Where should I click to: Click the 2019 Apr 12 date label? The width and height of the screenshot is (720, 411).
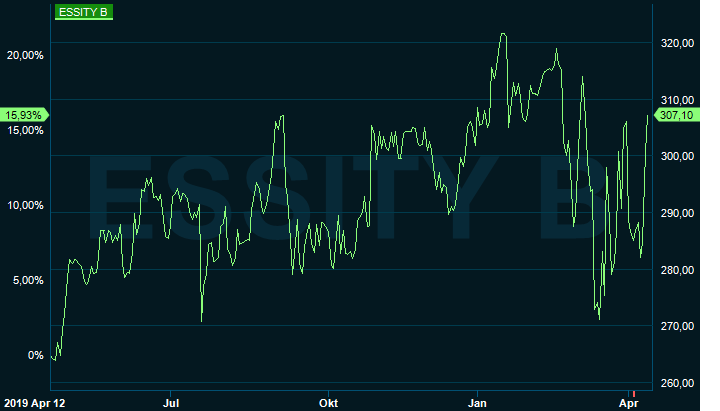34,403
